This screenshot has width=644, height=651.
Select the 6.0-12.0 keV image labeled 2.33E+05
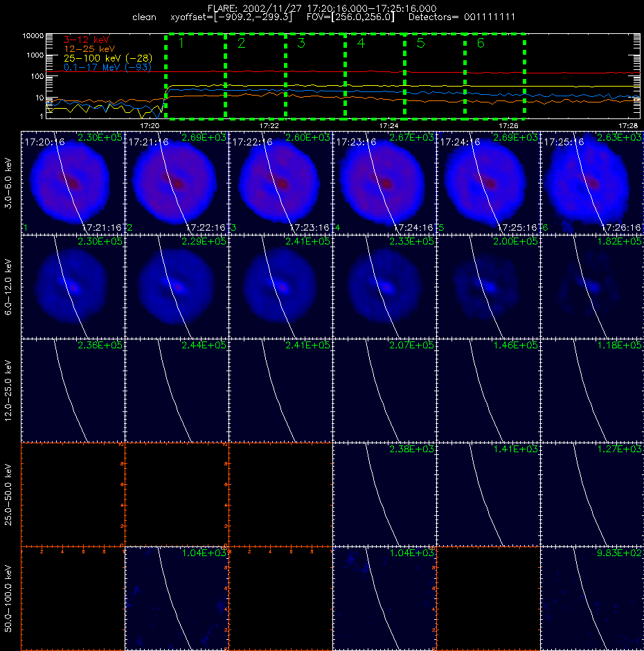(x=384, y=287)
